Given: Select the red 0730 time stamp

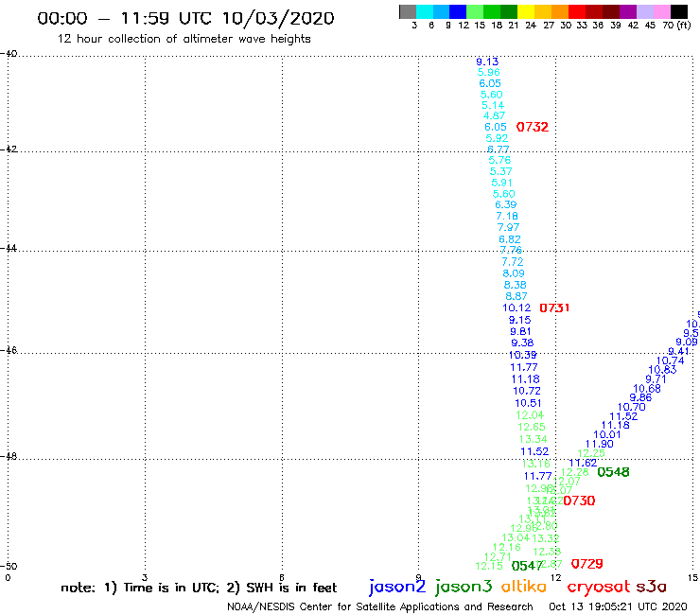Looking at the screenshot, I should (579, 501).
